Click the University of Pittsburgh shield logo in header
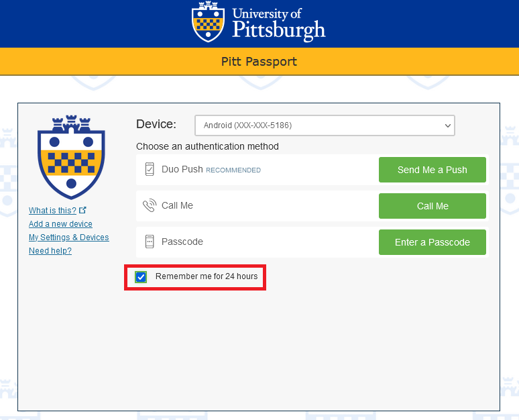Viewport: 519px width, 420px height. coord(208,21)
